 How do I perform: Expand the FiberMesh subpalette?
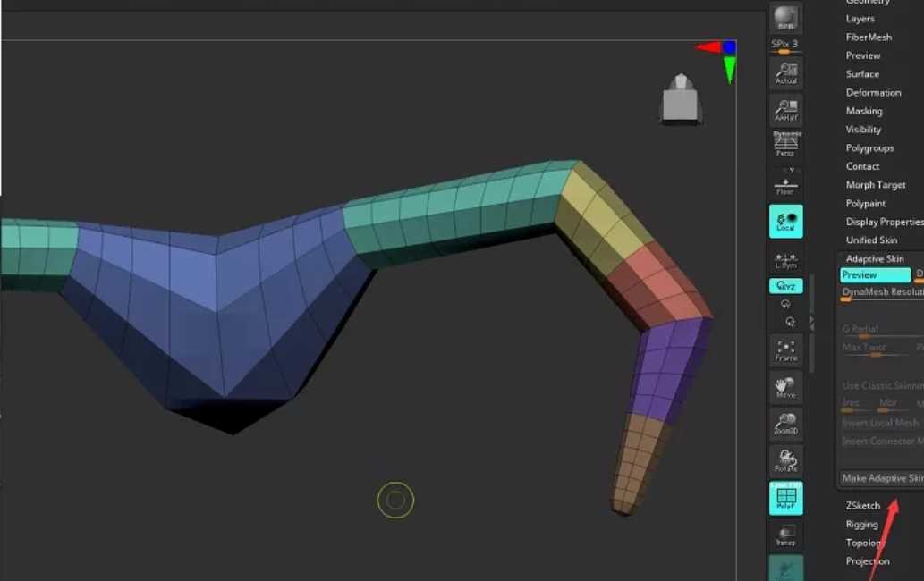coord(869,37)
